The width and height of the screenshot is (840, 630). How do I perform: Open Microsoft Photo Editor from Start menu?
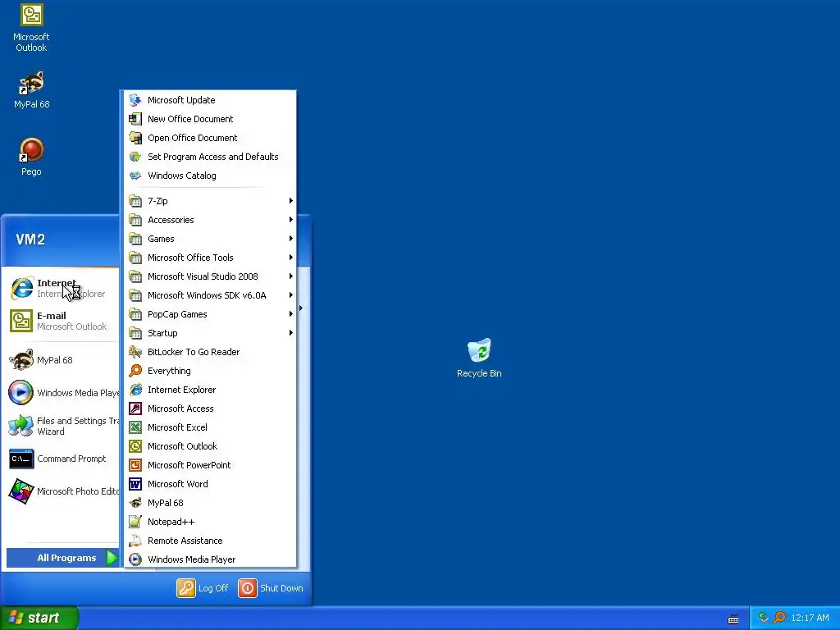tap(62, 491)
